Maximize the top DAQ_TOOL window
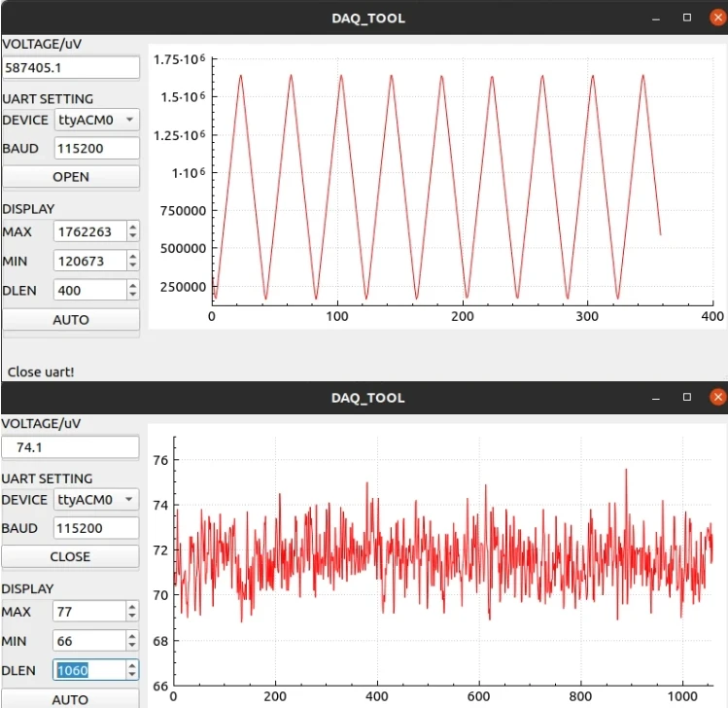This screenshot has width=728, height=708. pos(687,18)
